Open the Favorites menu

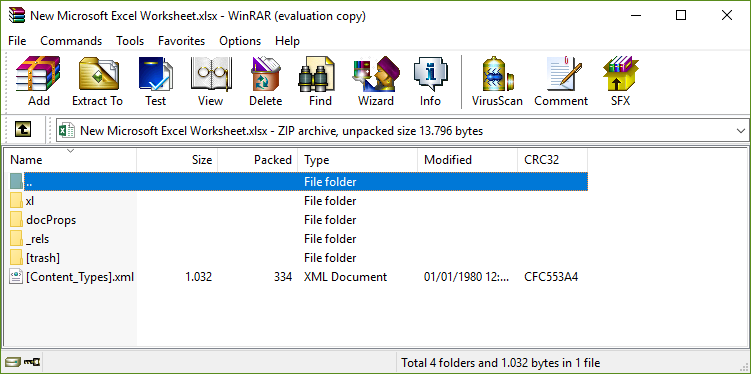click(182, 41)
